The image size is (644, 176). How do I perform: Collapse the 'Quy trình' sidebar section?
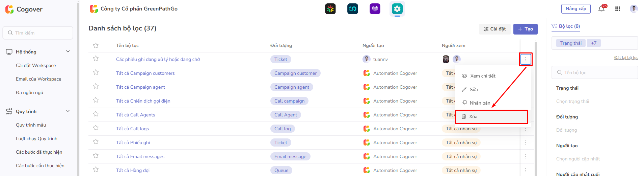68,111
